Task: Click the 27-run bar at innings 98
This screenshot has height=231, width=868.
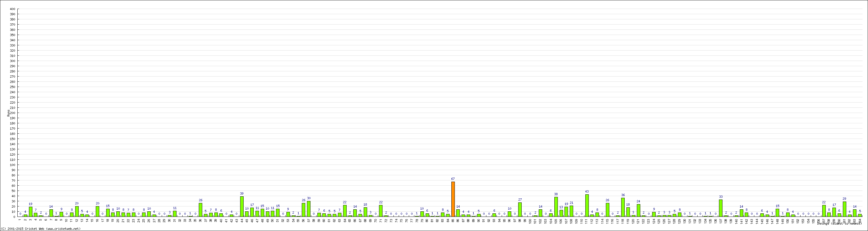Action: (520, 209)
